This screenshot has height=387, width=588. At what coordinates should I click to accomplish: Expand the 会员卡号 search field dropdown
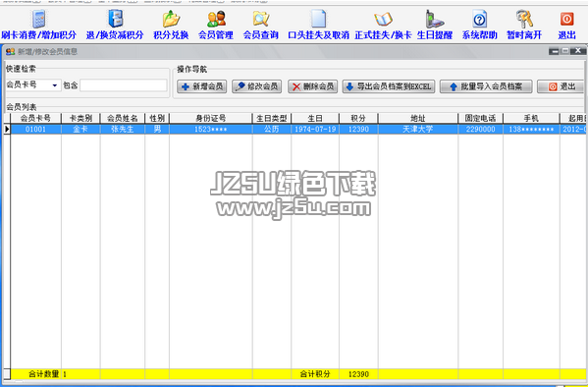[x=55, y=85]
